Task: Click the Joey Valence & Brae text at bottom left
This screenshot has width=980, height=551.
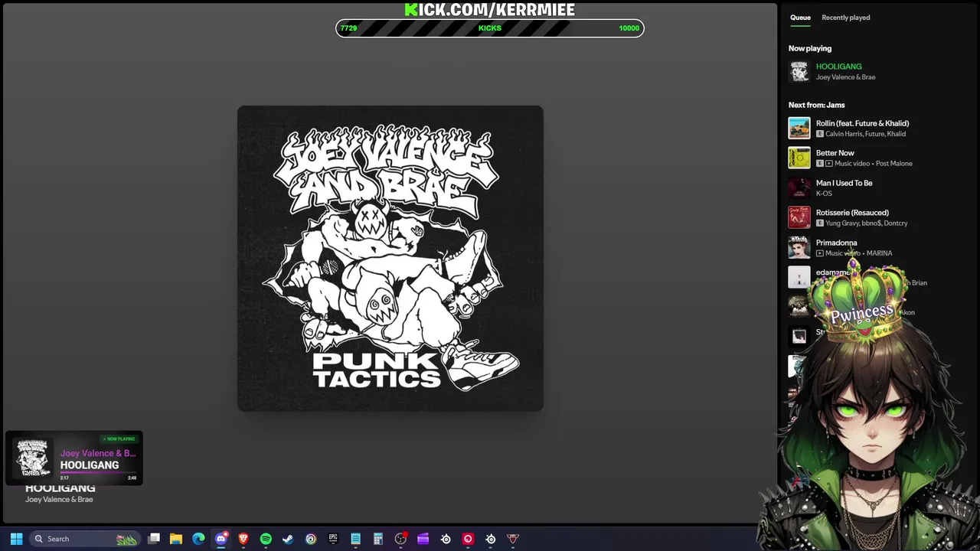Action: tap(59, 500)
